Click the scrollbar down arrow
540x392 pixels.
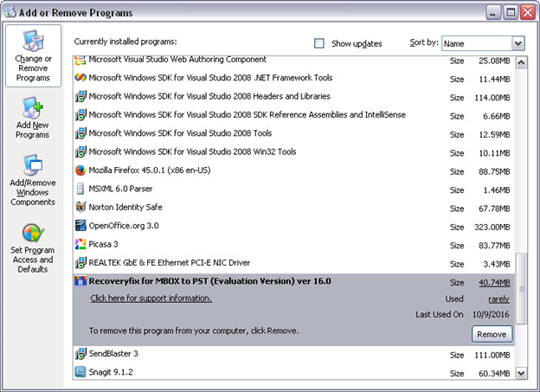(522, 373)
